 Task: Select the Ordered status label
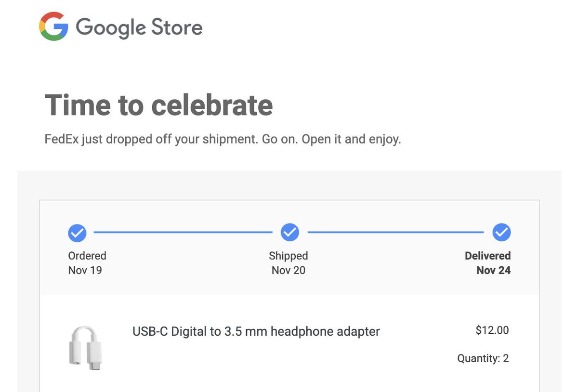click(87, 256)
